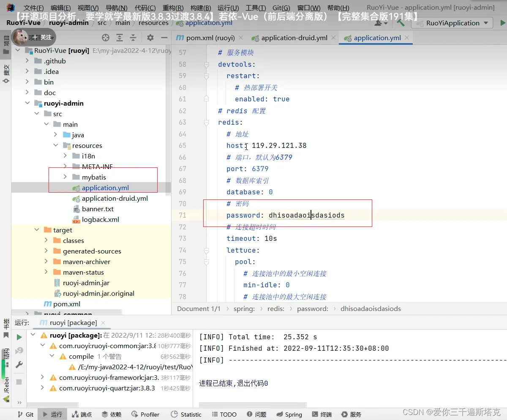Open the Git(G) menu
Viewport: 507px width, 420px height.
281,8
